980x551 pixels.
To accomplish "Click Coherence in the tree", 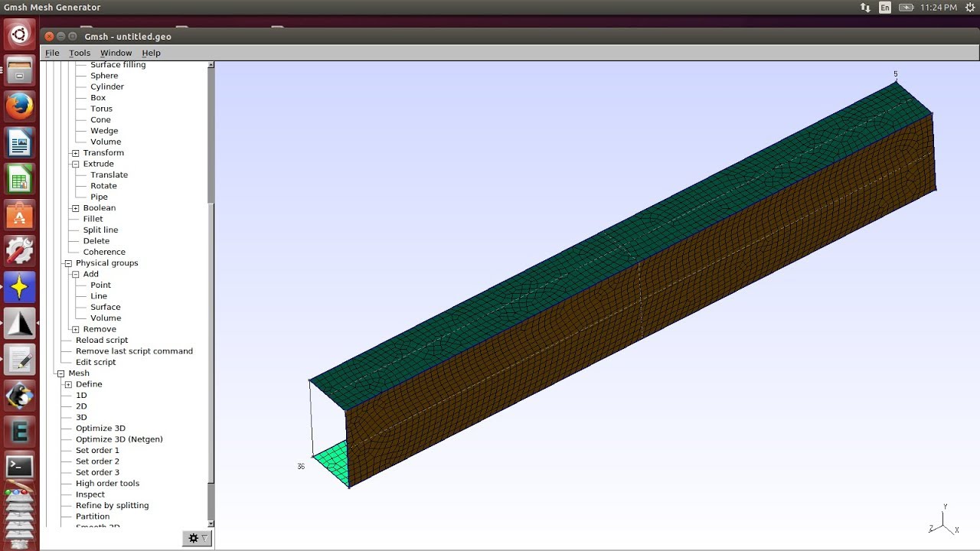I will pyautogui.click(x=104, y=252).
